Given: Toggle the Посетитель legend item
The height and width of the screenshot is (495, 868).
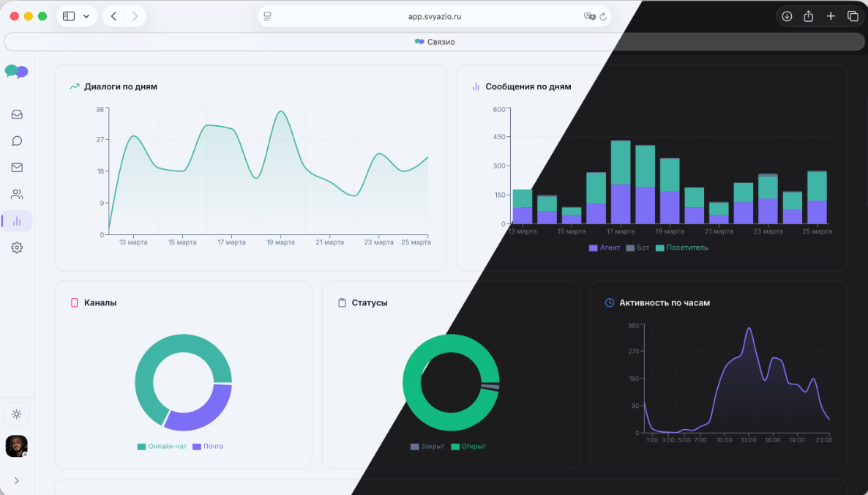Looking at the screenshot, I should coord(681,247).
